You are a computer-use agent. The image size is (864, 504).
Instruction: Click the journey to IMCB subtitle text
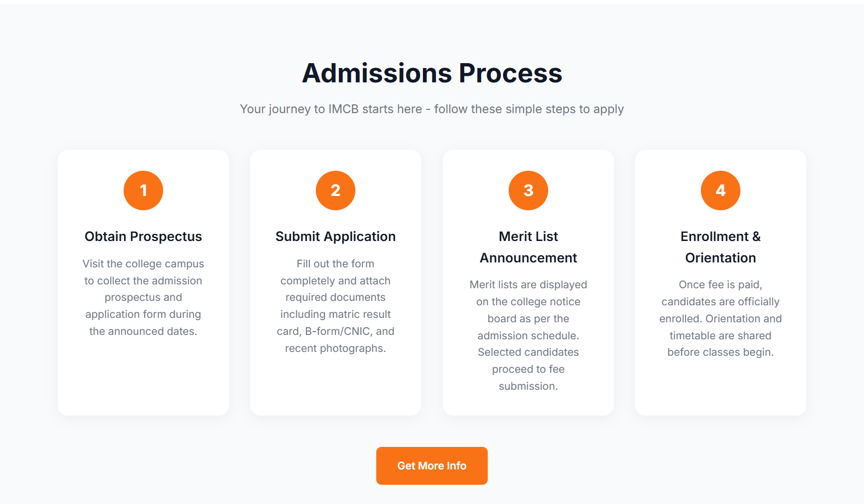pos(432,109)
